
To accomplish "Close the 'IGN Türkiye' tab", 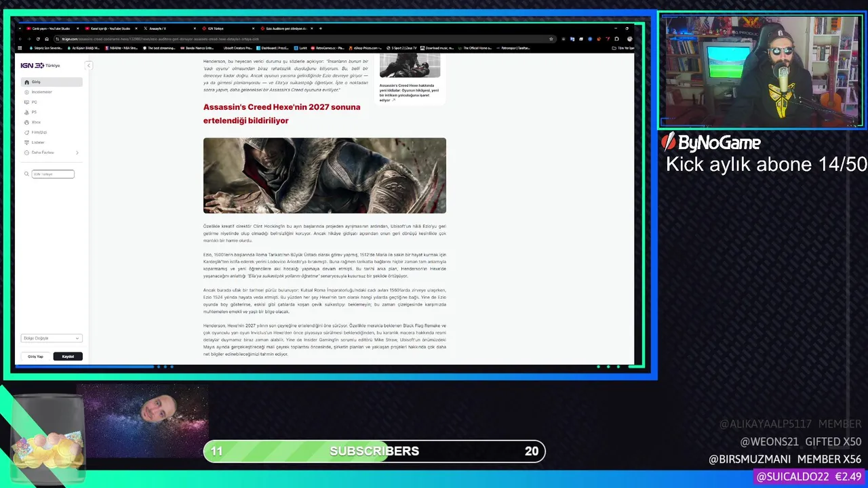I will click(x=253, y=28).
